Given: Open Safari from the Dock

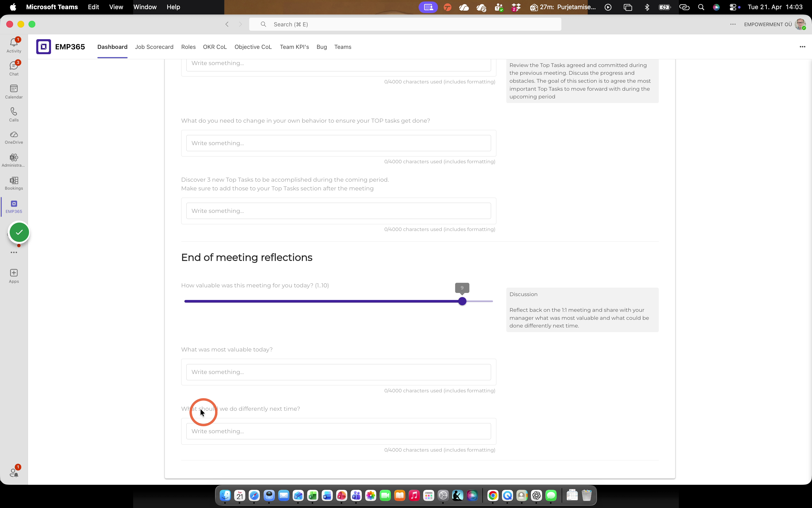Looking at the screenshot, I should [x=254, y=496].
